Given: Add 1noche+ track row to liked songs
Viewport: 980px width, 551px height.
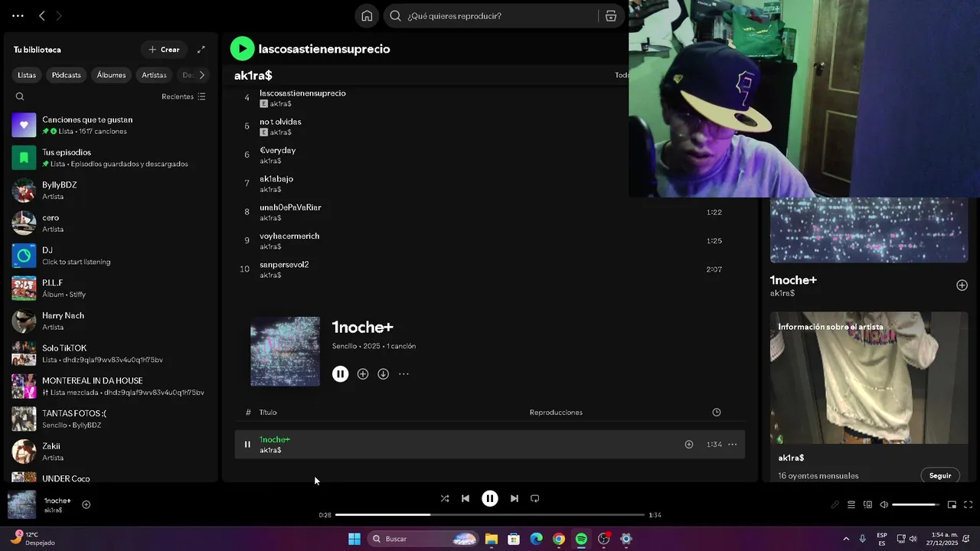Looking at the screenshot, I should (689, 445).
